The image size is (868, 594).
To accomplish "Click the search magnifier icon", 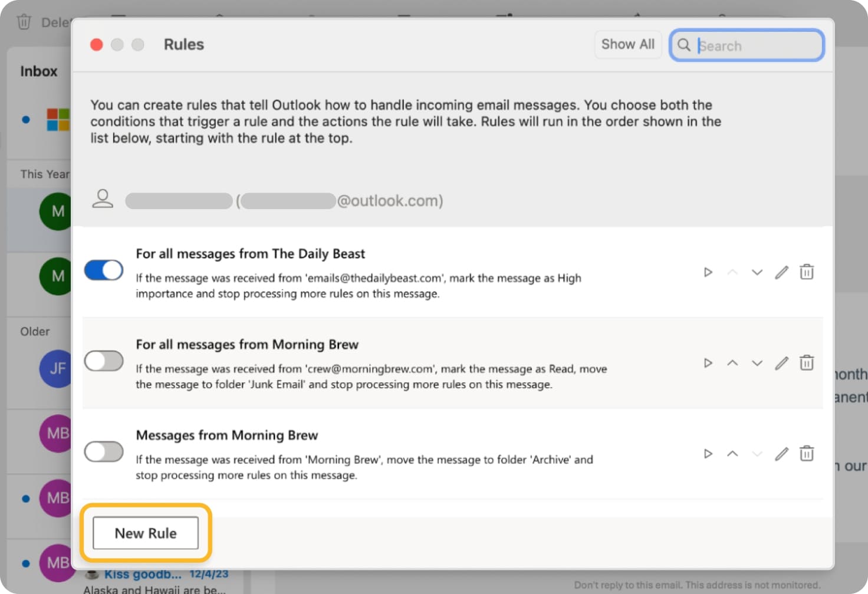I will [684, 45].
